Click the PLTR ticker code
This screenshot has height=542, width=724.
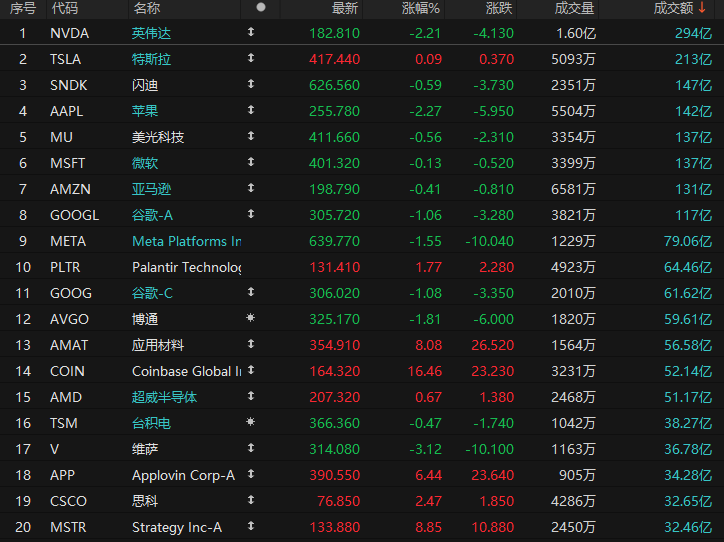(x=65, y=267)
